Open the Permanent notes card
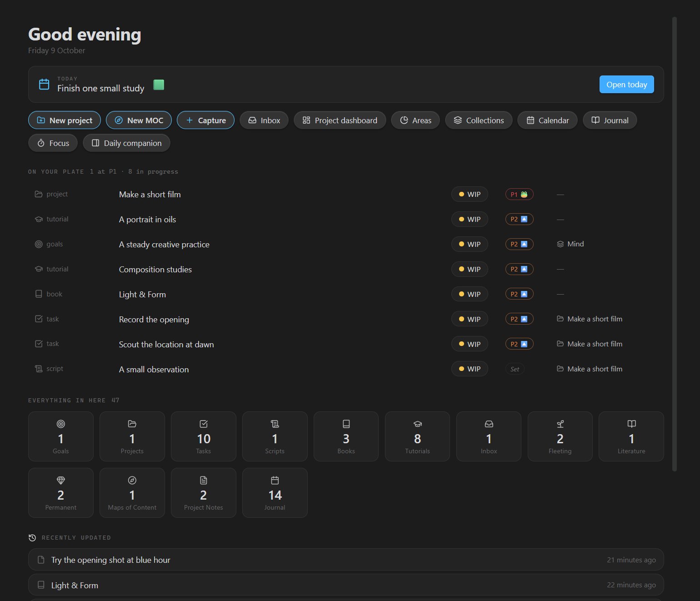 (61, 493)
